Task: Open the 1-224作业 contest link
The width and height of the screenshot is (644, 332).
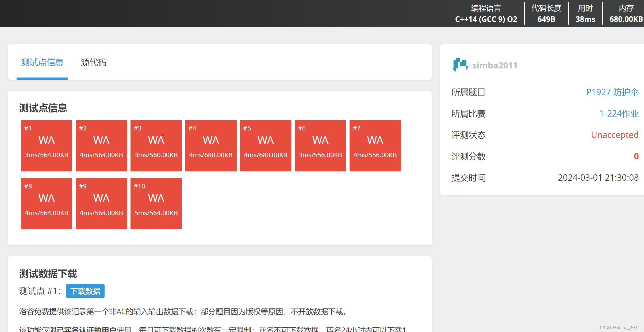Action: pyautogui.click(x=619, y=114)
